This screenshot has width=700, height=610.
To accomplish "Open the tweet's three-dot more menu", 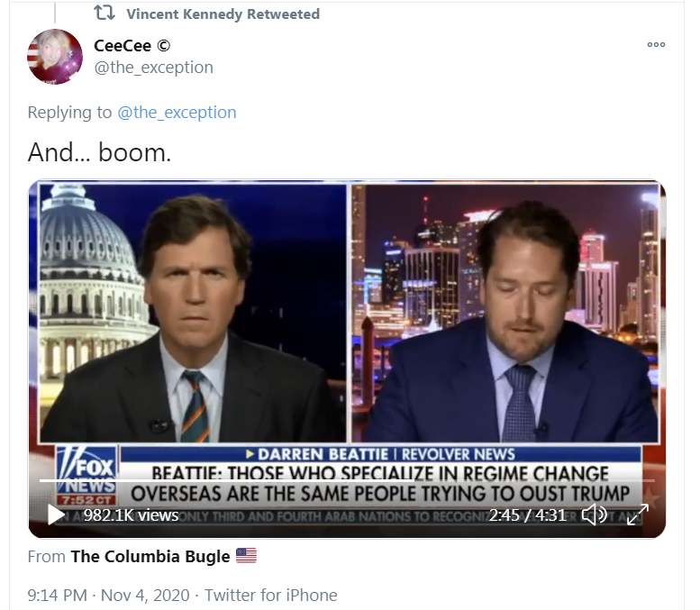I will click(x=656, y=45).
